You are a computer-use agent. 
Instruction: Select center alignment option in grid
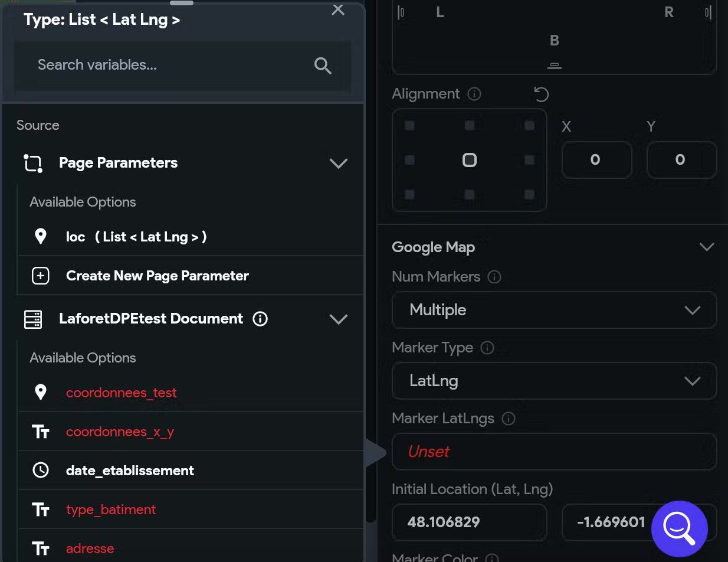(x=470, y=160)
